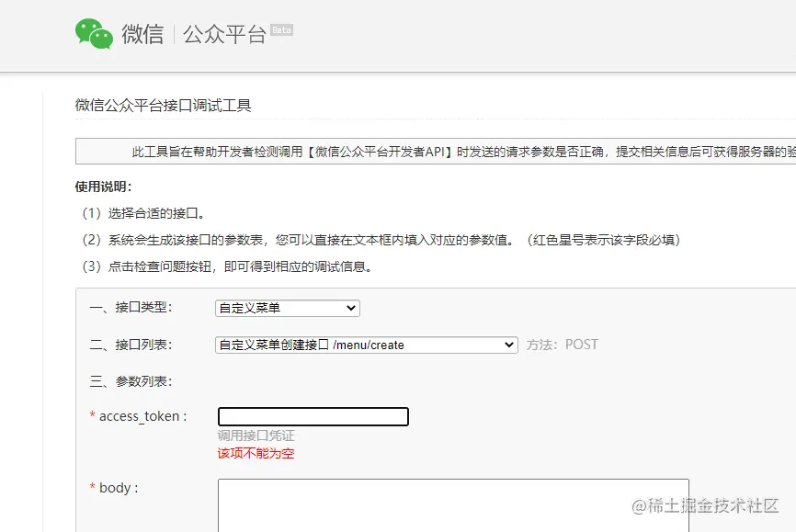Click the WeChat green chat bubble logo
Image resolution: width=796 pixels, height=532 pixels.
(95, 34)
